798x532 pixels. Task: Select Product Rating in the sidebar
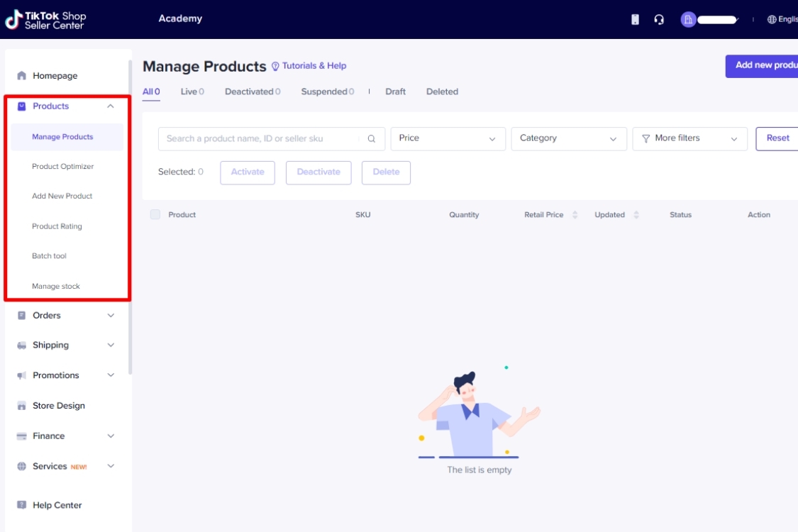point(57,226)
